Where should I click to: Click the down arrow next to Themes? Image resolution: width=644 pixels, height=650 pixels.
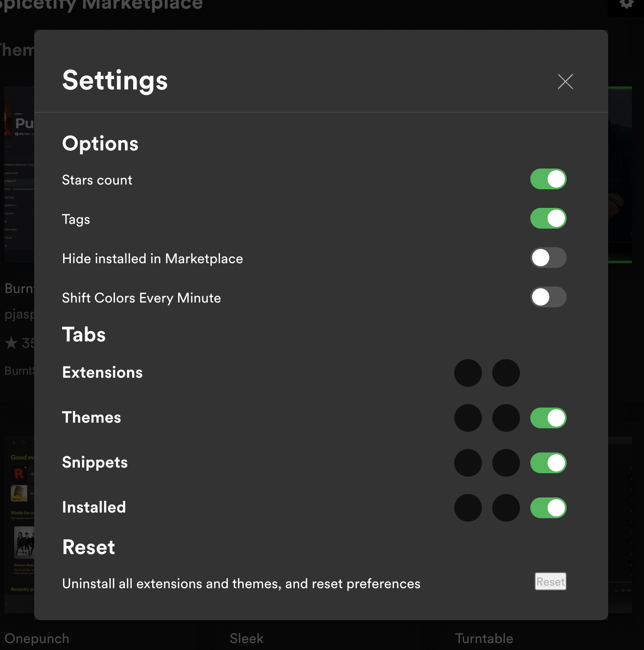506,418
